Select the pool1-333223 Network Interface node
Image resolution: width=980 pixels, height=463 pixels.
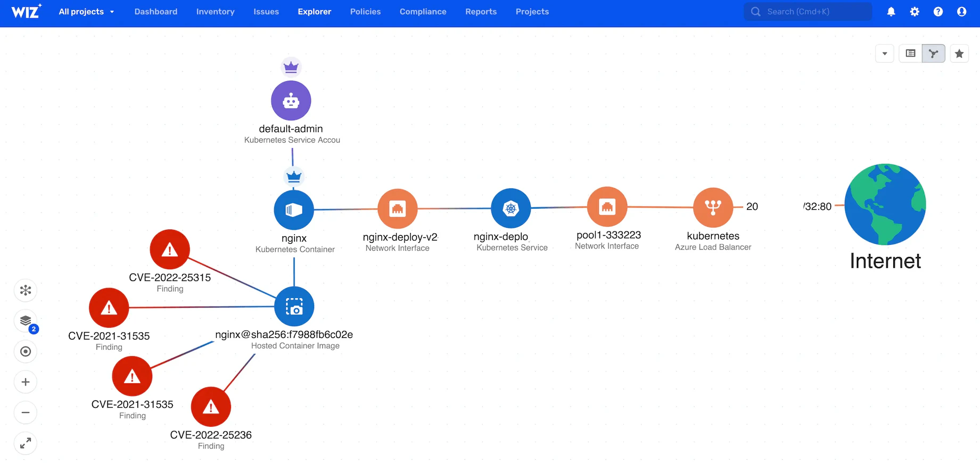(607, 206)
